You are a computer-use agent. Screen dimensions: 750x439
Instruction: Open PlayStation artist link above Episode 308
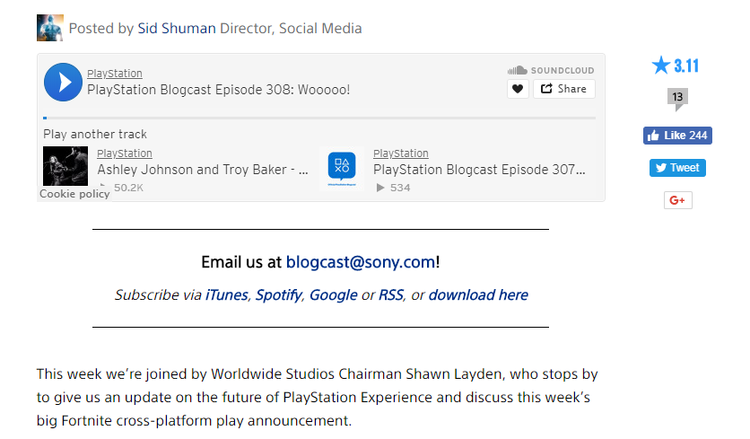[115, 73]
